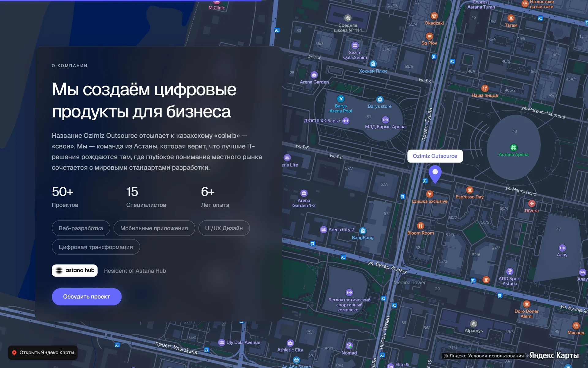This screenshot has height=368, width=588.
Task: Select the ADD Sport Astana icon
Action: pos(510,271)
